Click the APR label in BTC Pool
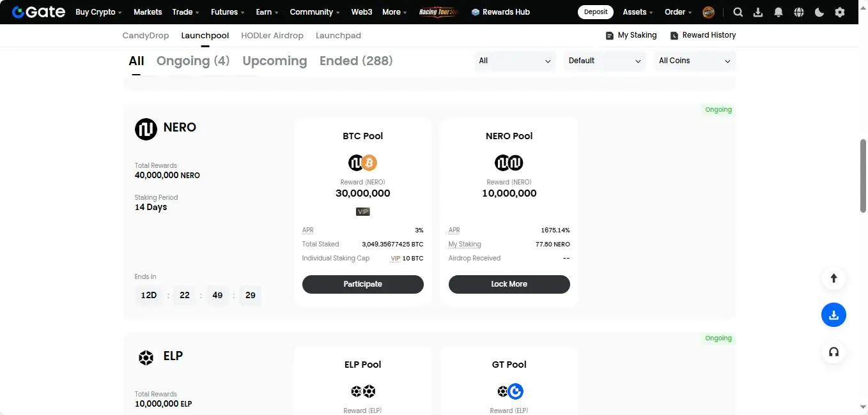This screenshot has width=868, height=415. (308, 230)
